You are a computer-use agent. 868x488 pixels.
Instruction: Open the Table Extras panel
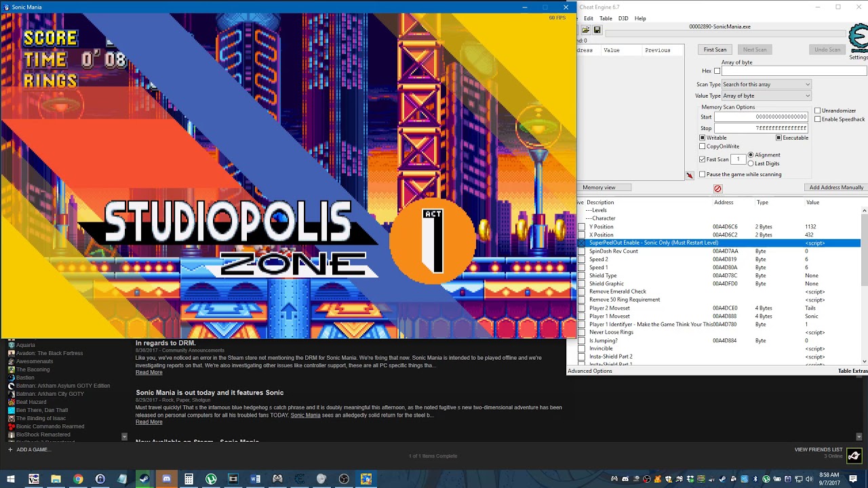click(852, 371)
